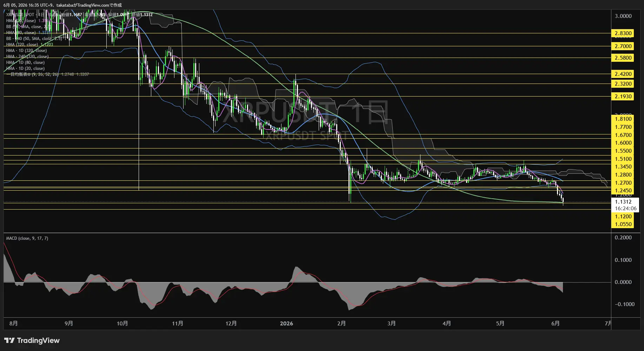Viewport: 644px width, 351px height.
Task: Click the 4月 label on time axis
Action: pyautogui.click(x=447, y=323)
